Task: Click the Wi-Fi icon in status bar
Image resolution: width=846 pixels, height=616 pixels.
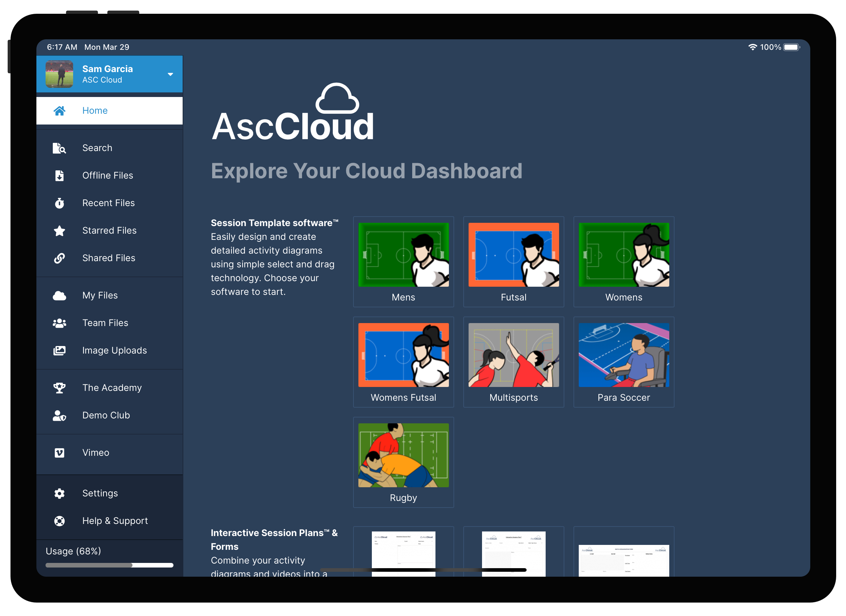Action: [x=752, y=48]
